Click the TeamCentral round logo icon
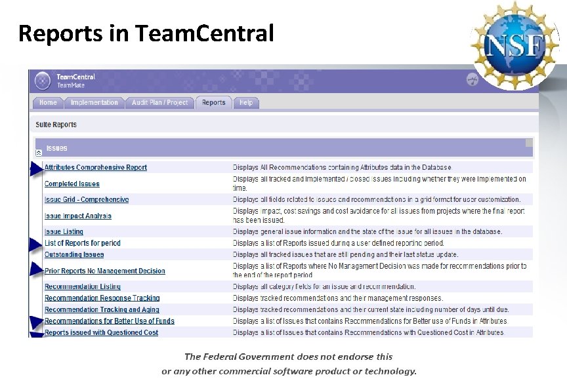The height and width of the screenshot is (392, 567). (x=42, y=81)
